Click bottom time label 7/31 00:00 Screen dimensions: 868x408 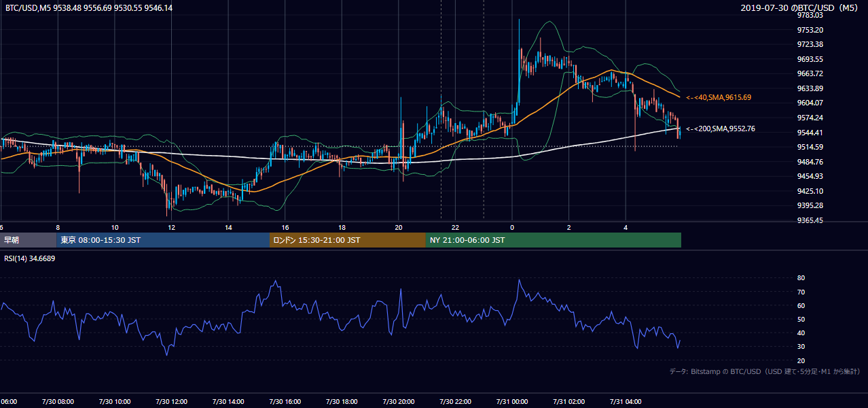point(512,402)
